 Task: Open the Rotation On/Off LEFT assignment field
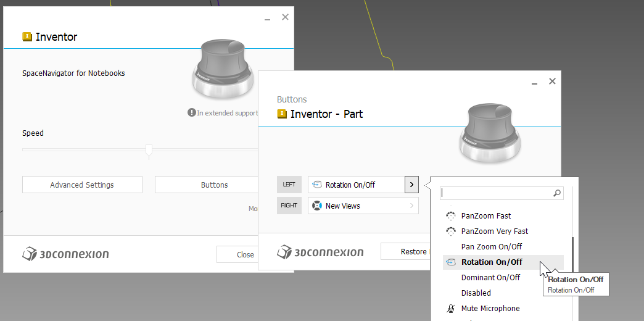point(357,185)
